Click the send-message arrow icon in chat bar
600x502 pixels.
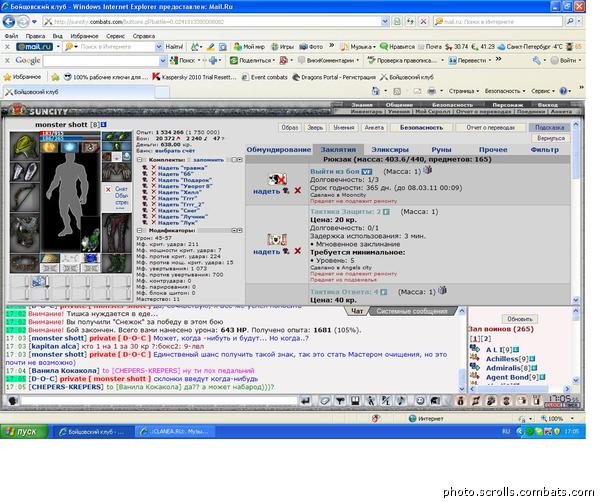[x=305, y=401]
